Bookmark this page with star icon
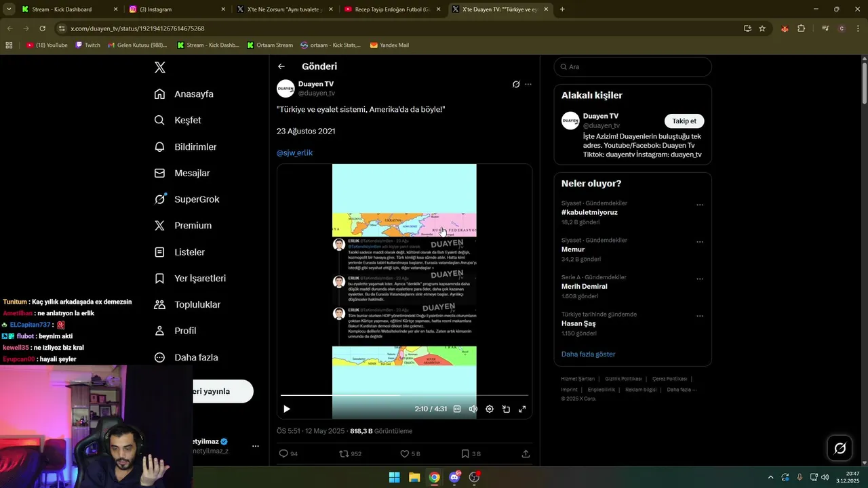The image size is (868, 488). (762, 28)
